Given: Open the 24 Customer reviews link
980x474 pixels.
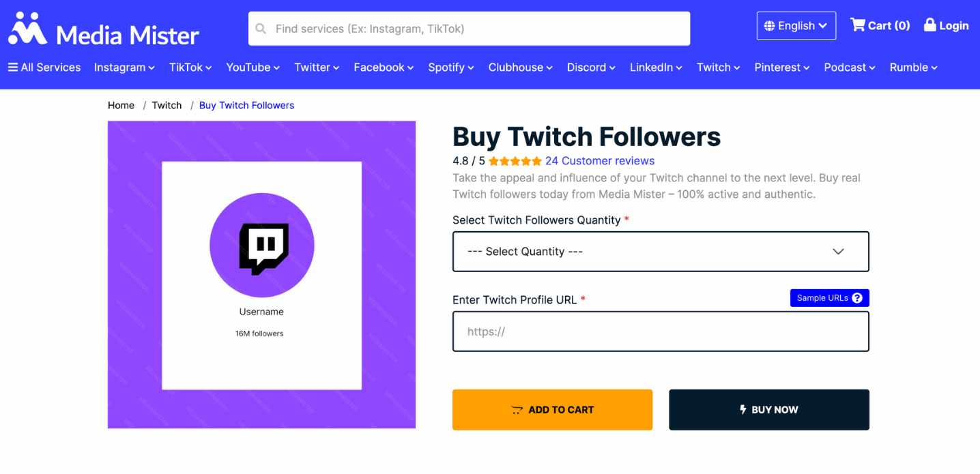Looking at the screenshot, I should 600,161.
